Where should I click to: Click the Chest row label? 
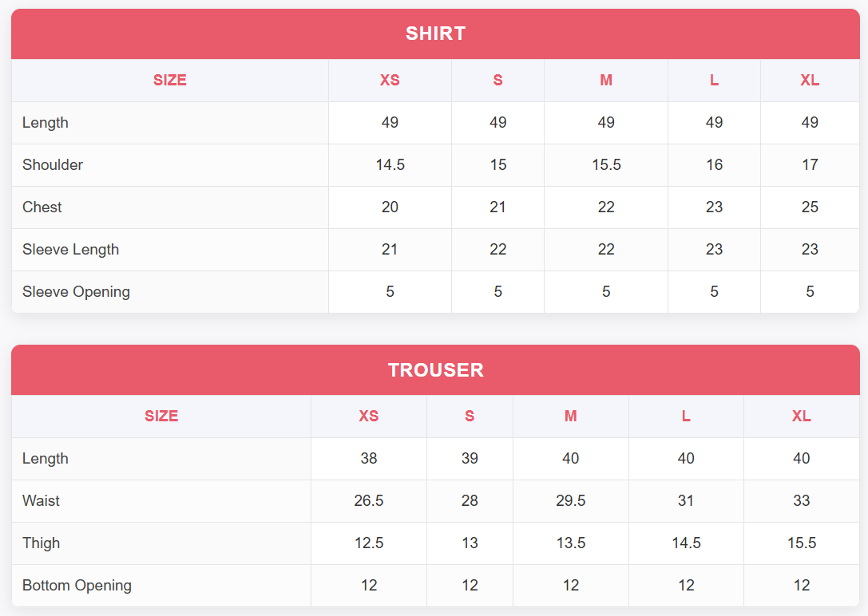tap(42, 207)
